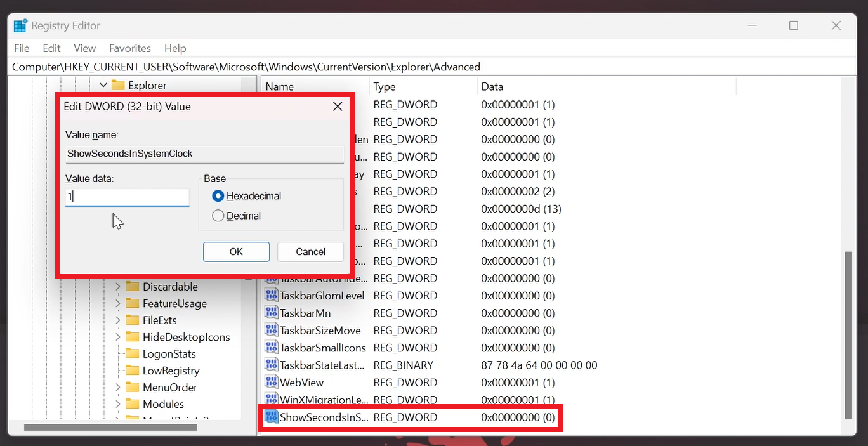The image size is (868, 446).
Task: Click binary data 87 78 4a 64 00 00 00 00
Action: coord(539,365)
